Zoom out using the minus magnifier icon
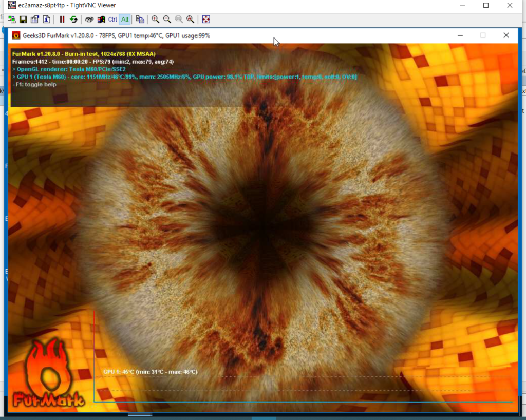Viewport: 526px width, 420px height. pos(167,20)
